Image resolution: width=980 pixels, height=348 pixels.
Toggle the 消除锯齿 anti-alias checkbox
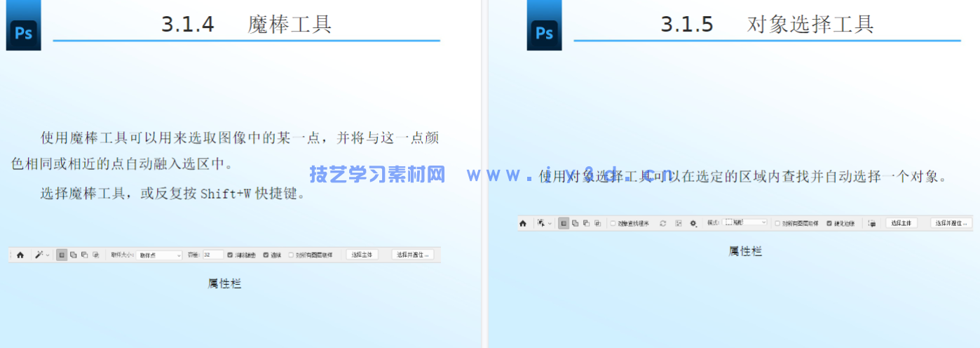[x=231, y=255]
